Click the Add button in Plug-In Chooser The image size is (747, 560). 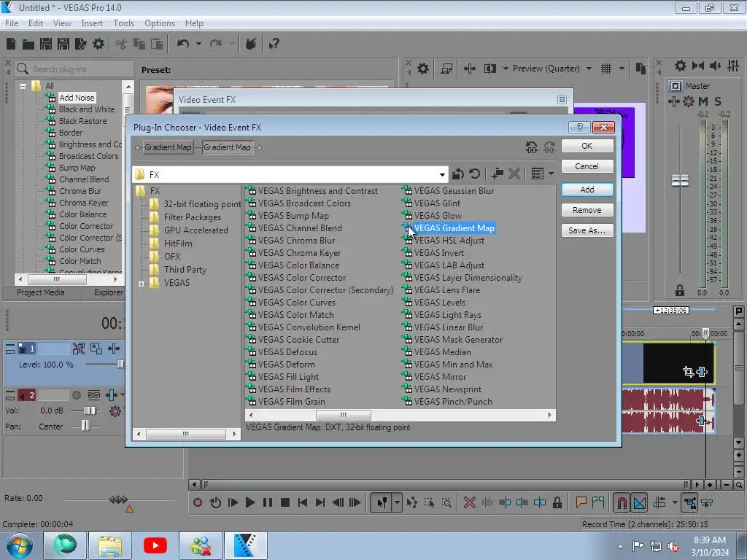pos(587,190)
